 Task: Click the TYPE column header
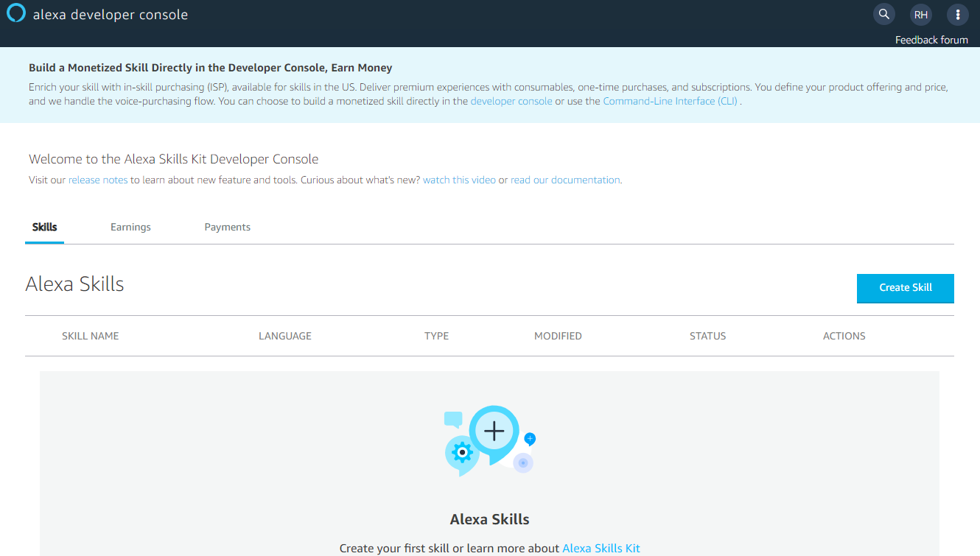436,336
